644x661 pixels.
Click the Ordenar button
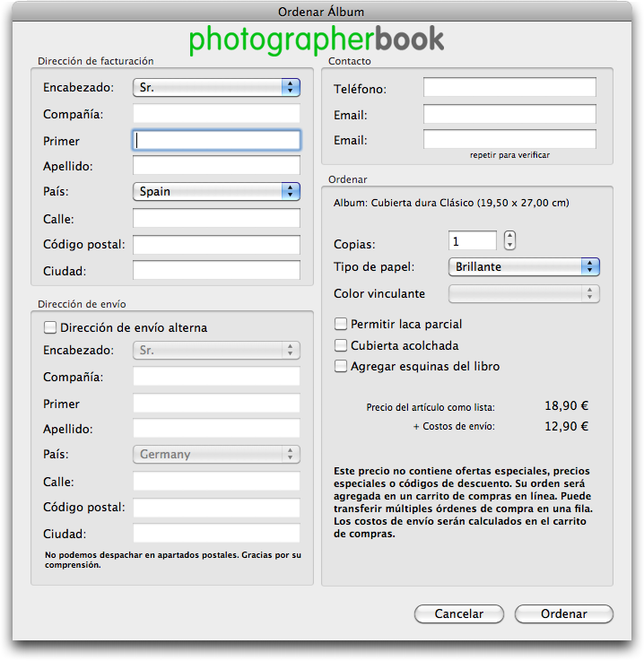coord(564,613)
